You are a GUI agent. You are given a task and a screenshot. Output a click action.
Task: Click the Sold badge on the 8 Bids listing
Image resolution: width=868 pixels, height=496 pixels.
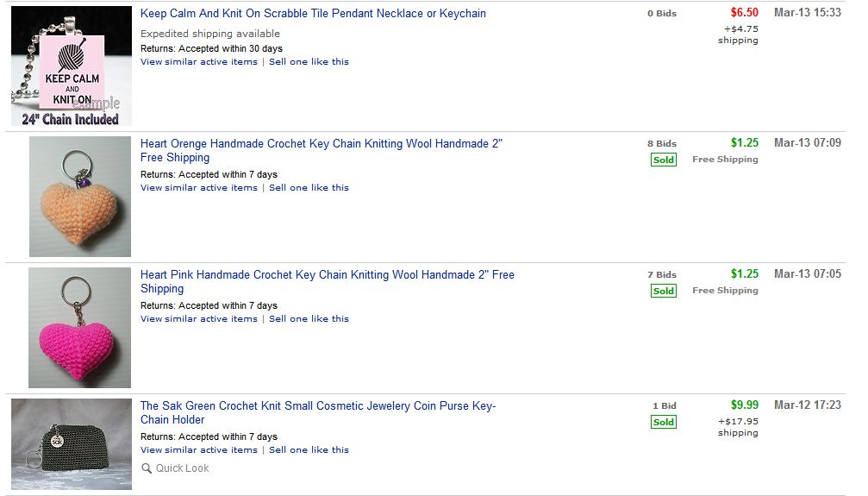click(664, 160)
